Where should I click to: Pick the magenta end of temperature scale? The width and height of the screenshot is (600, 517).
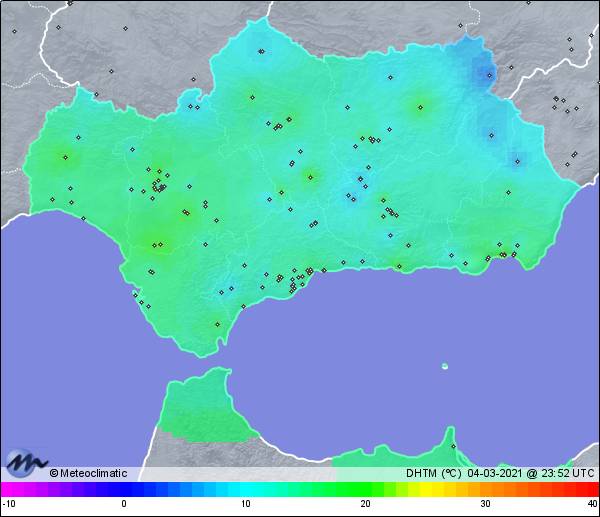click(x=8, y=489)
